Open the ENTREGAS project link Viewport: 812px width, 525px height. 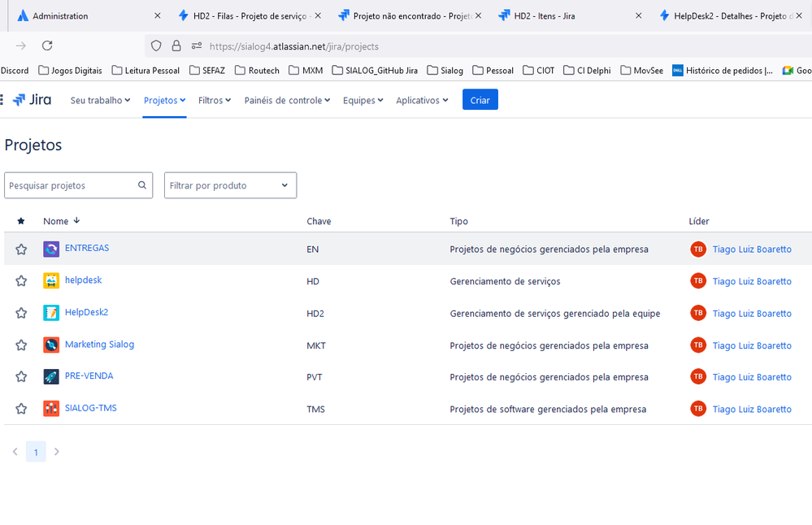click(87, 248)
